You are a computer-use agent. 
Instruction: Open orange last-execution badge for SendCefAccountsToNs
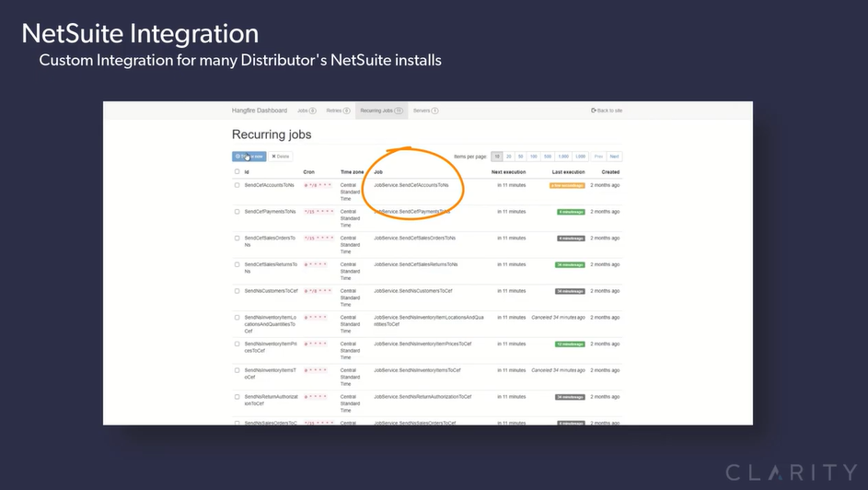pyautogui.click(x=567, y=185)
